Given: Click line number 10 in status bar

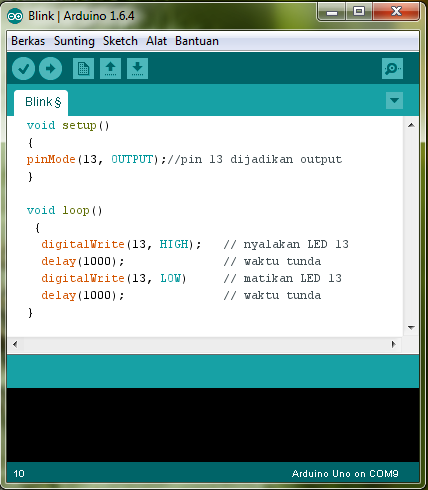Looking at the screenshot, I should [19, 474].
